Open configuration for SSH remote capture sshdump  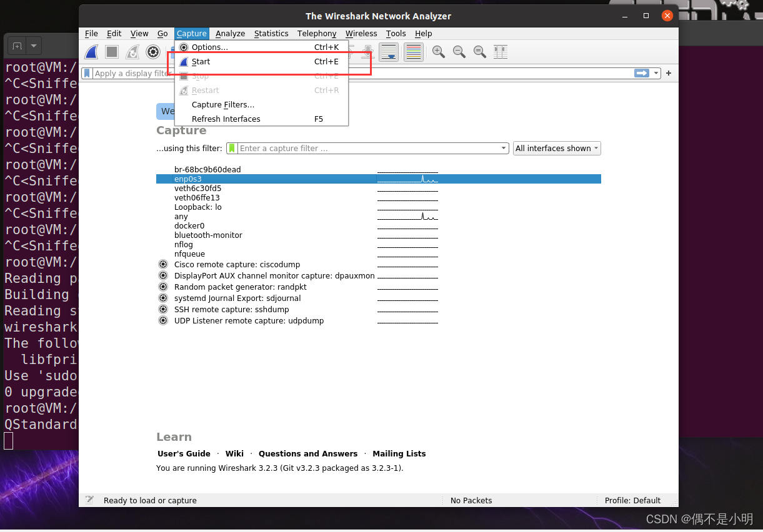[163, 309]
